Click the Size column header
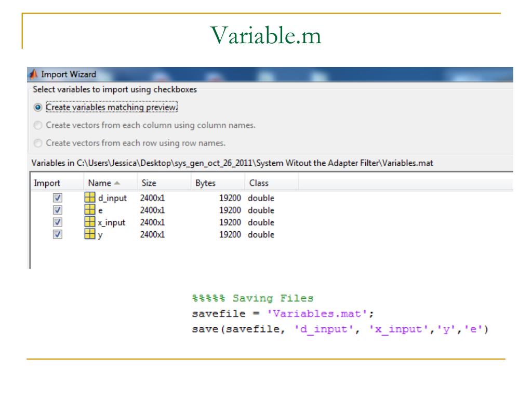Screen dimensions: 532x399 coord(164,183)
